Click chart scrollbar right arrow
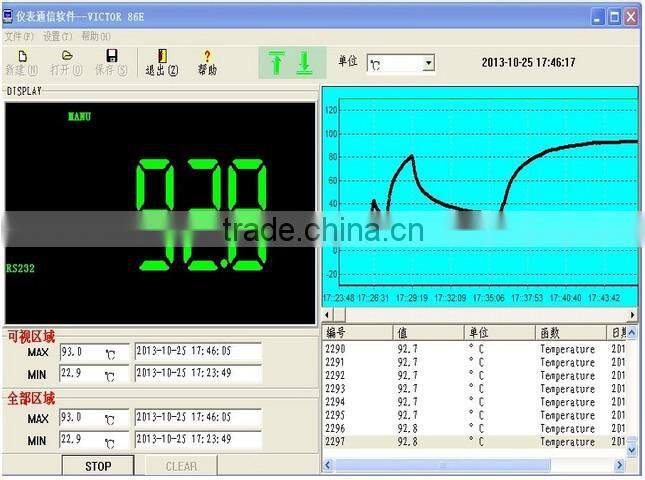This screenshot has height=480, width=645. [632, 315]
